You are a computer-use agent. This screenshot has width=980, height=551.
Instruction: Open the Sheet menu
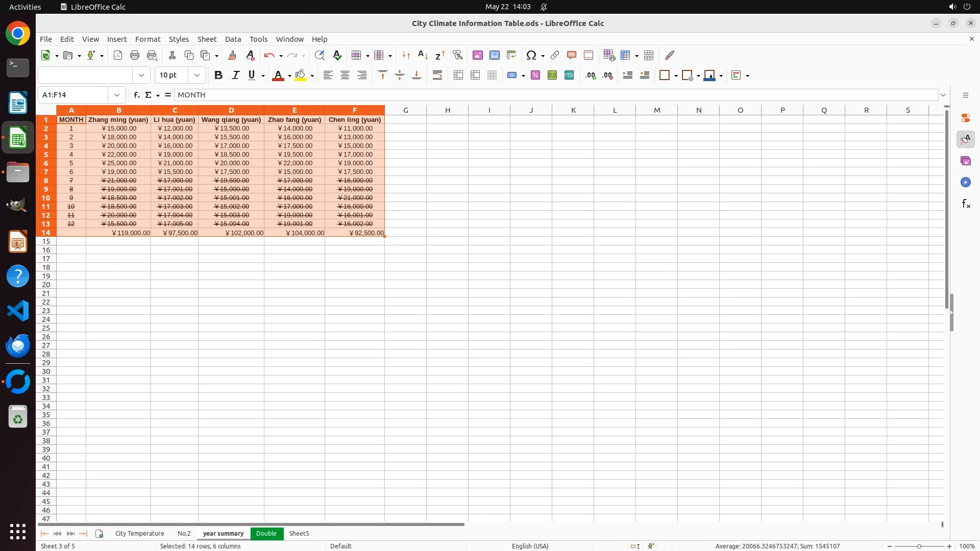(x=207, y=39)
